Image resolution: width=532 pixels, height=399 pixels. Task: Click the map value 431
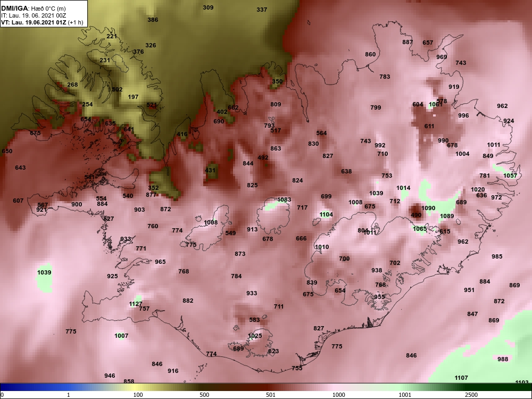pos(210,170)
